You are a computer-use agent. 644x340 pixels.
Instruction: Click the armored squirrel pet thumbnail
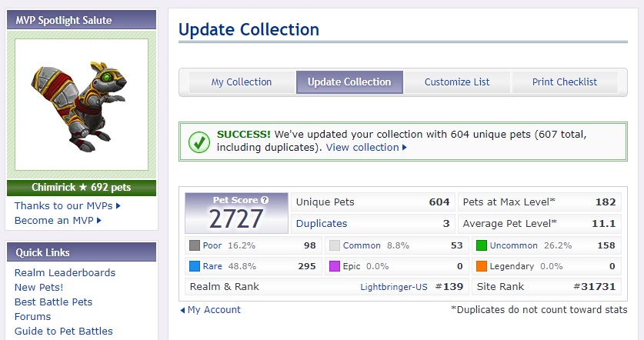pyautogui.click(x=82, y=105)
